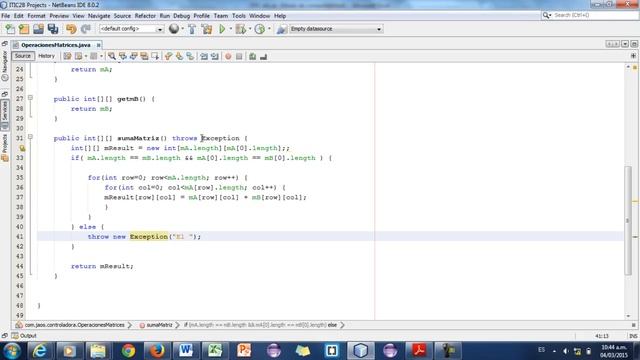Image resolution: width=640 pixels, height=360 pixels.
Task: Switch to History view button
Action: pyautogui.click(x=46, y=56)
